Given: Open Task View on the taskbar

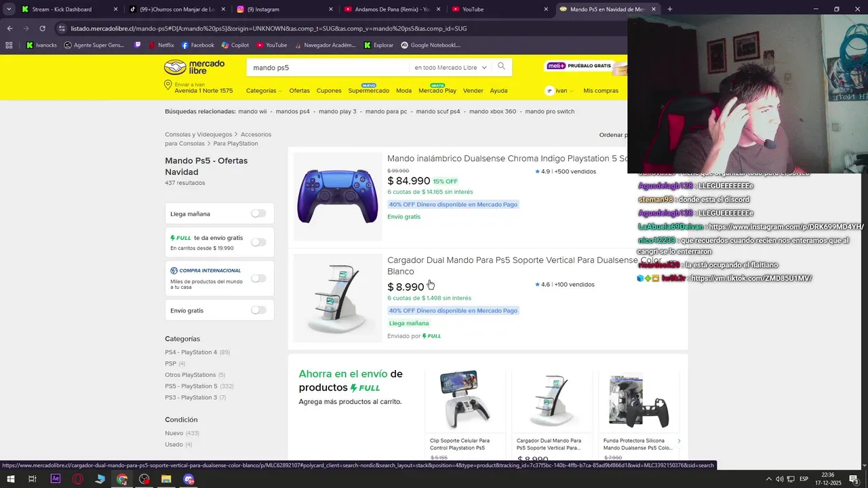Looking at the screenshot, I should coord(32,479).
